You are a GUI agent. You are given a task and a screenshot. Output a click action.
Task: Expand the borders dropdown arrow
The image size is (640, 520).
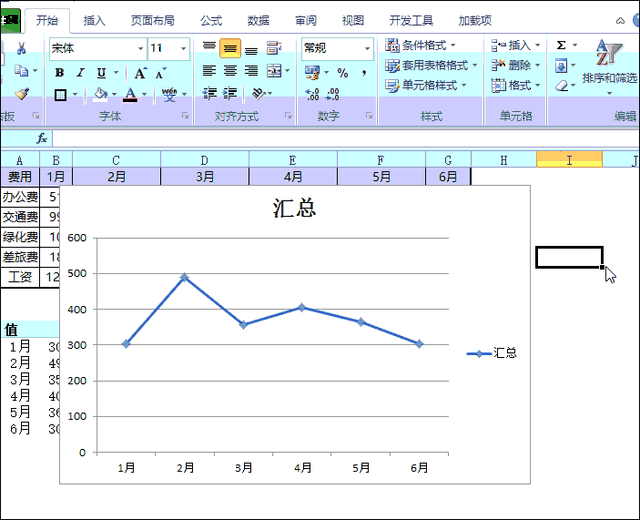[75, 95]
